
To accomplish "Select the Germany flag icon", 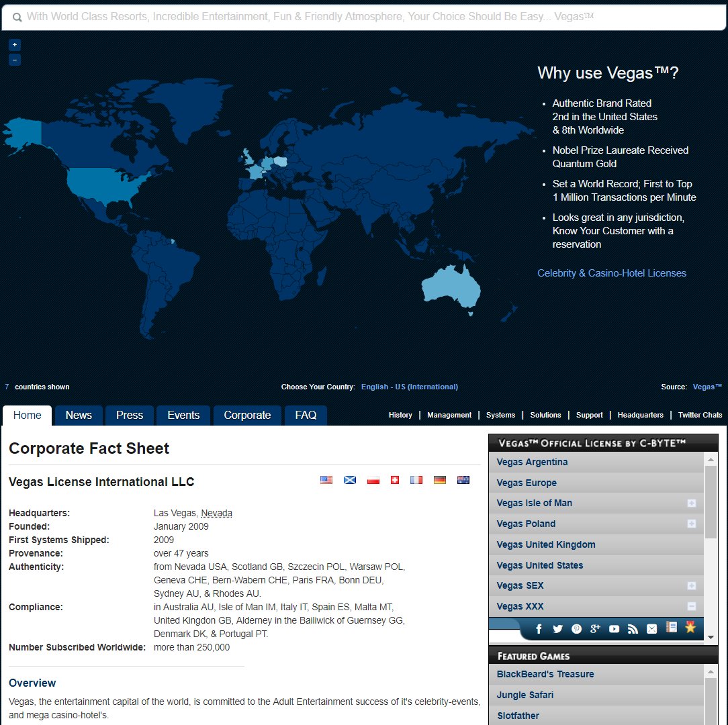I will [440, 480].
